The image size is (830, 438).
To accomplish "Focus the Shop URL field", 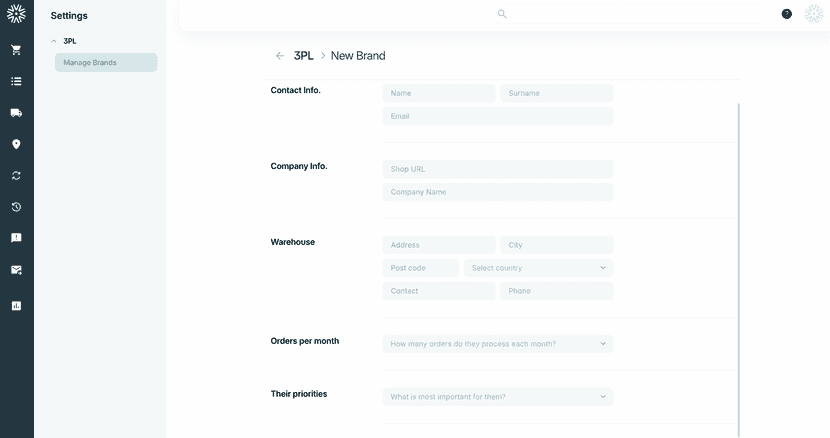I will 497,169.
